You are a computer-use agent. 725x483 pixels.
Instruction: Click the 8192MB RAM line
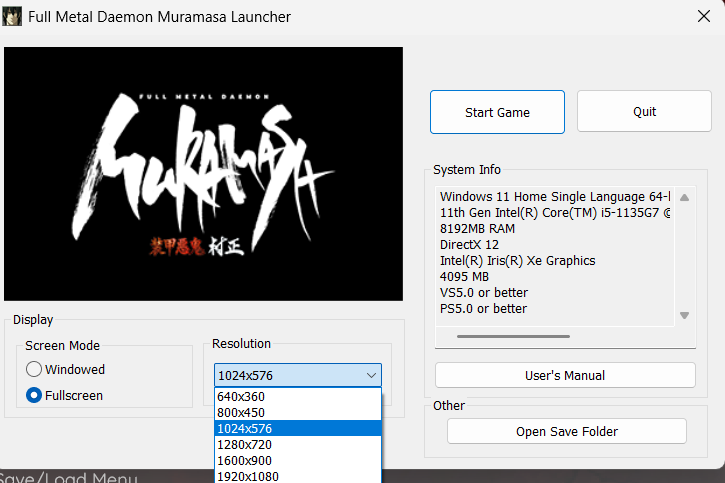coord(477,229)
